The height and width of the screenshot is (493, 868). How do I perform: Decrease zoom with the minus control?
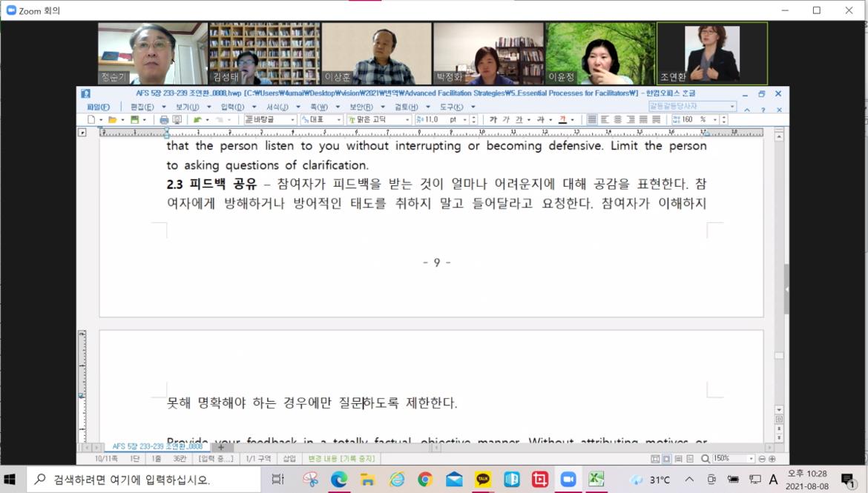pos(763,458)
